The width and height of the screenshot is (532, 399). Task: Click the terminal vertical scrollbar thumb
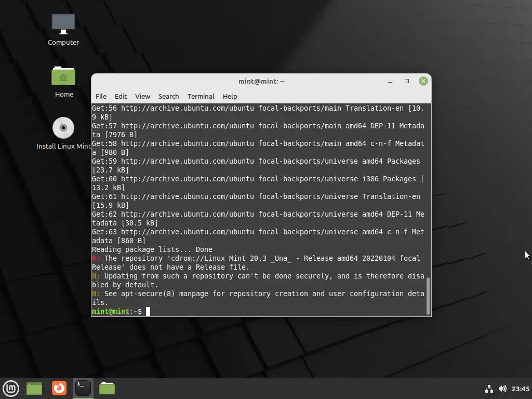(428, 296)
